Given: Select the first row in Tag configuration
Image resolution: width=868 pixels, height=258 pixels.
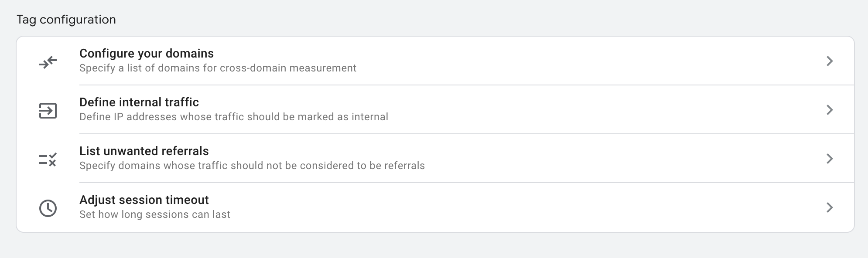Looking at the screenshot, I should point(435,61).
